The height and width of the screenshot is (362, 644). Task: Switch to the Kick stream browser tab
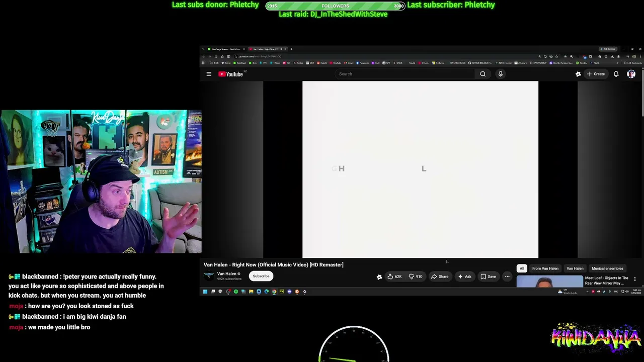coord(225,49)
